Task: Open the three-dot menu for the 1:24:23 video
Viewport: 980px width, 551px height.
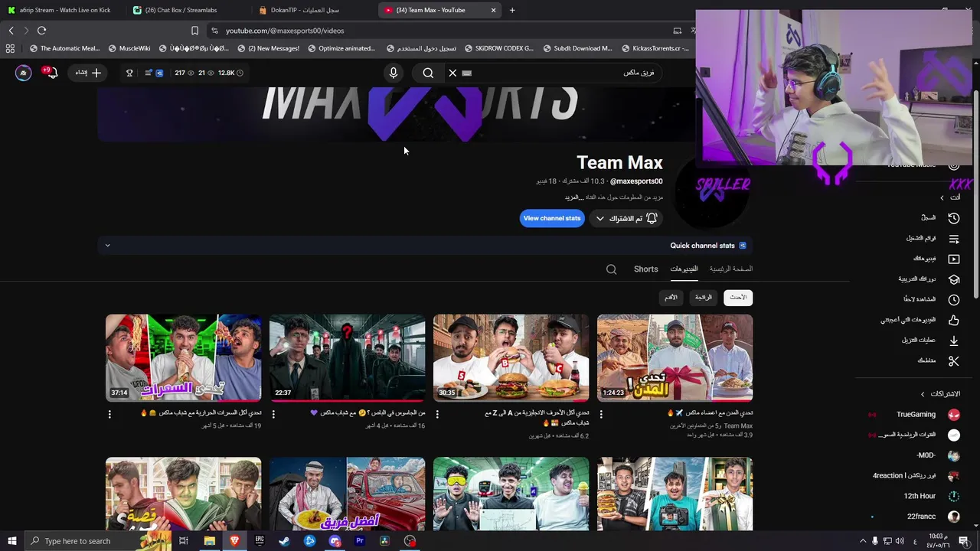Action: 601,414
